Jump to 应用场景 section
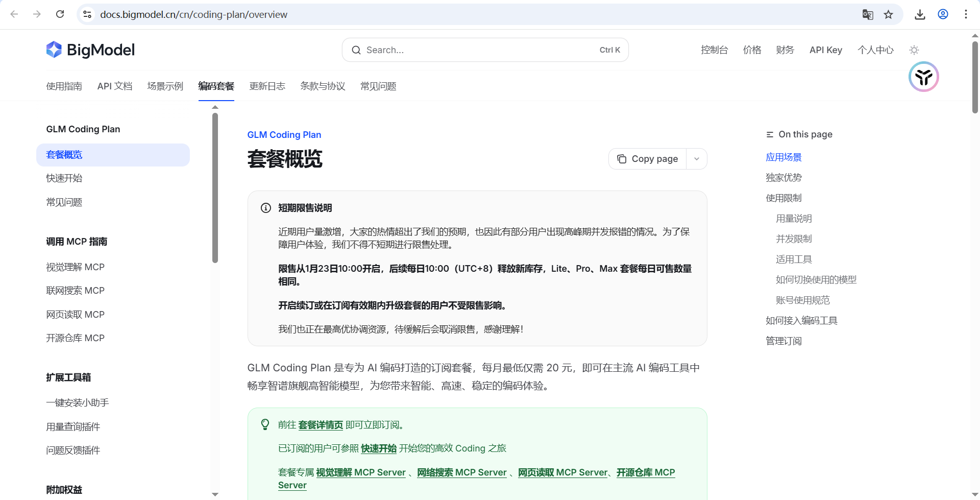This screenshot has width=980, height=500. (x=783, y=157)
